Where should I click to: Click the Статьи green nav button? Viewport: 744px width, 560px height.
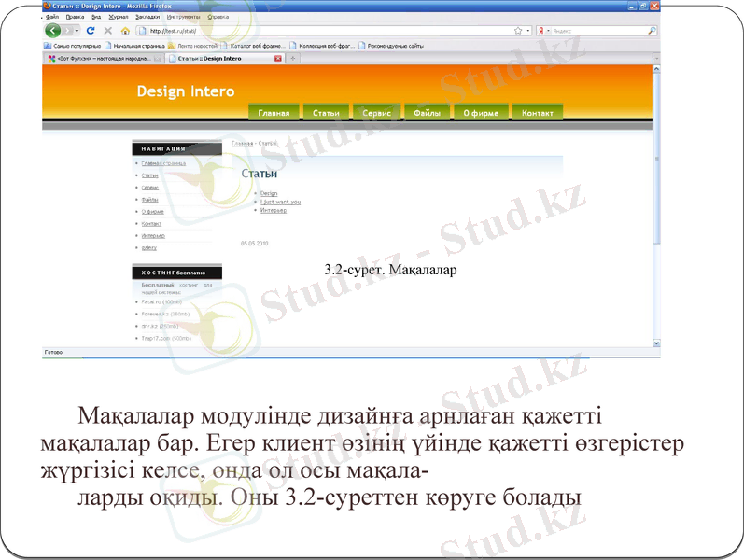(x=326, y=113)
